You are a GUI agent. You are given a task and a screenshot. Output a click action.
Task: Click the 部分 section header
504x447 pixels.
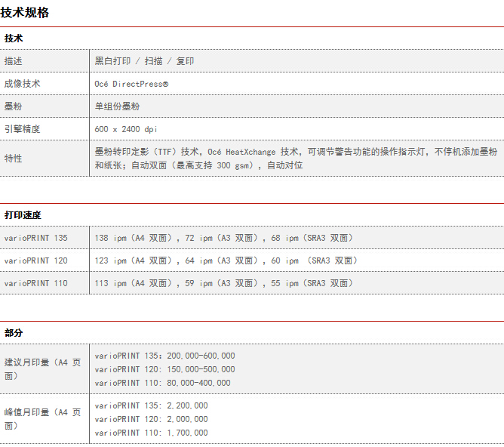14,332
